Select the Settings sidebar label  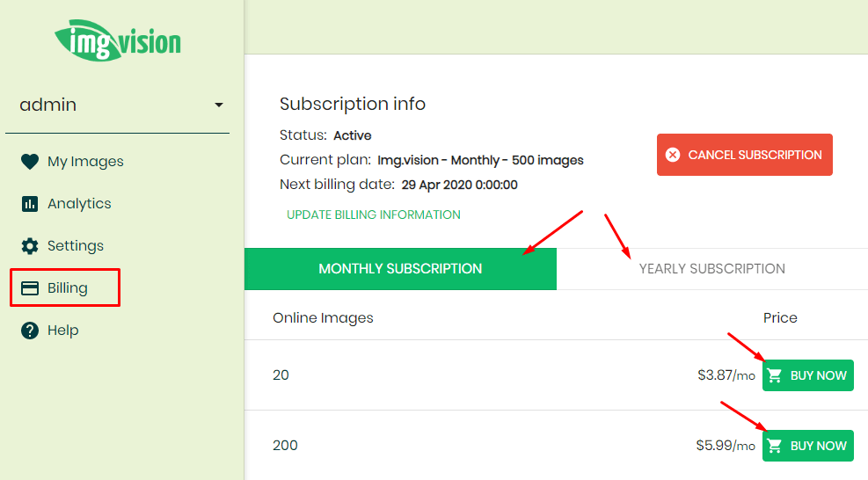coord(76,246)
